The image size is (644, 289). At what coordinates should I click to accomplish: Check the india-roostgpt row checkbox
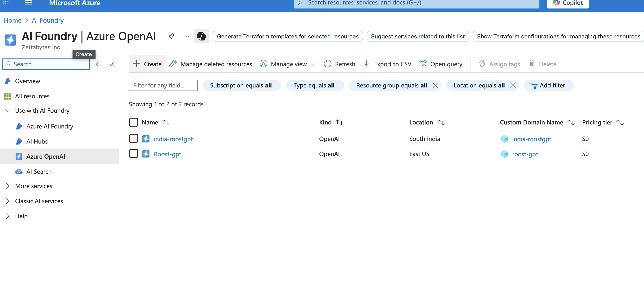coord(134,139)
